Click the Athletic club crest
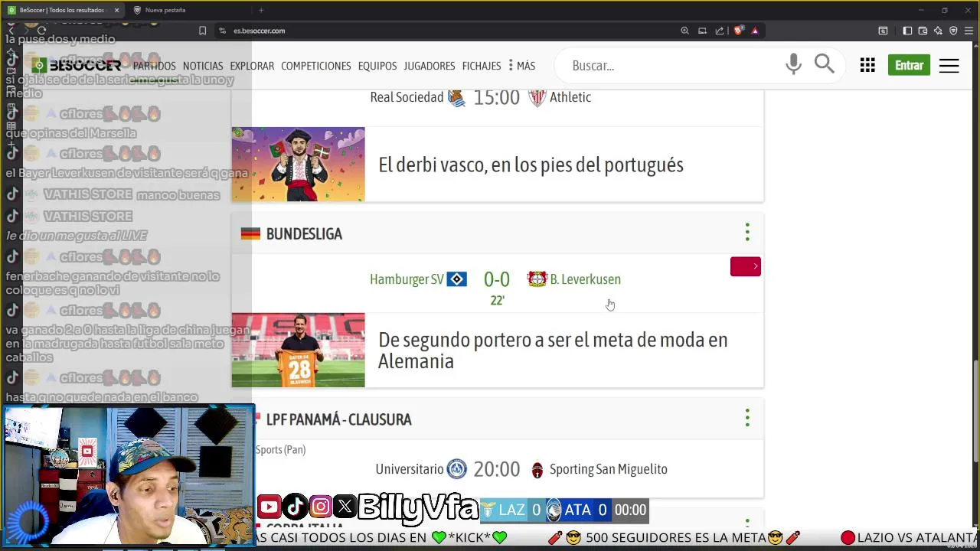This screenshot has width=980, height=551. 537,97
